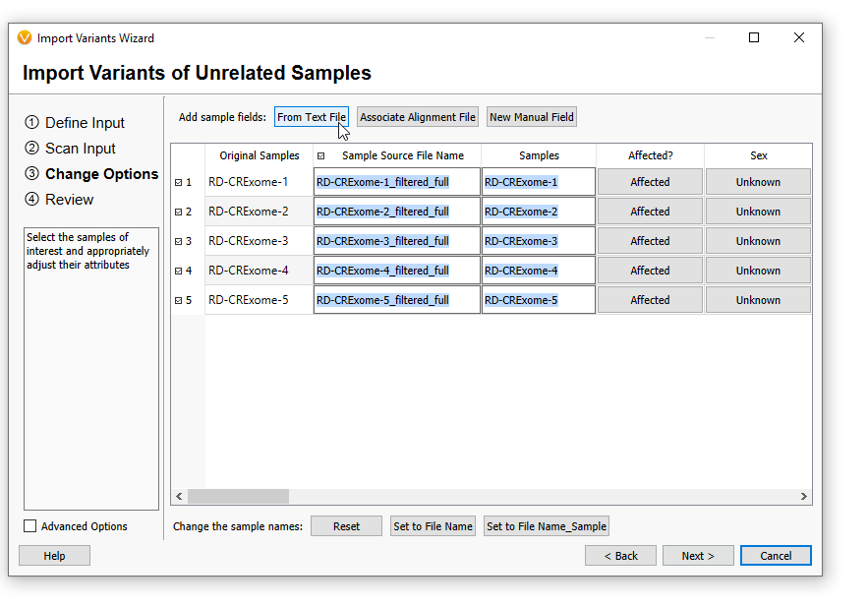868x608 pixels.
Task: Open Sex dropdown for RD-CRExome-3
Action: [758, 241]
